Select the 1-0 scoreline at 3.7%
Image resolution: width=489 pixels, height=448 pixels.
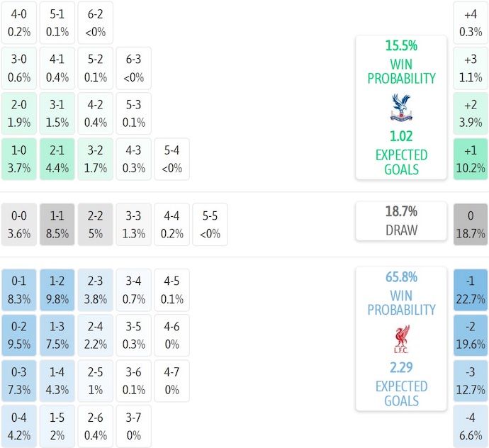click(19, 159)
